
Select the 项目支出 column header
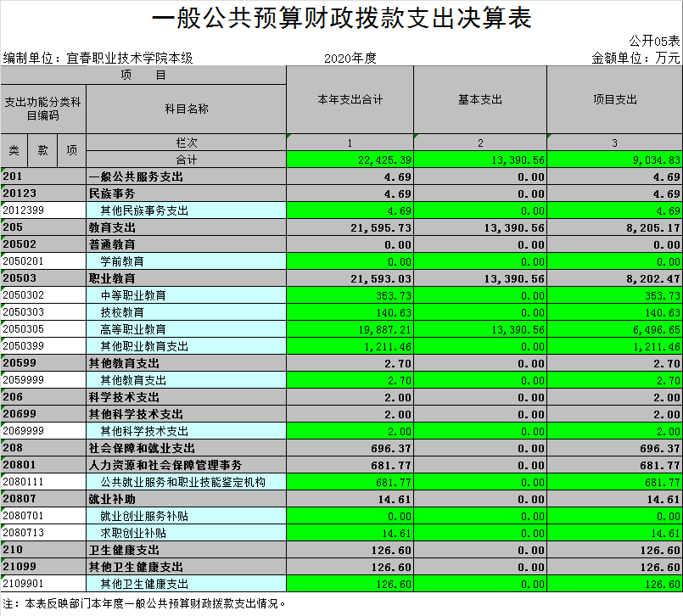[x=614, y=99]
